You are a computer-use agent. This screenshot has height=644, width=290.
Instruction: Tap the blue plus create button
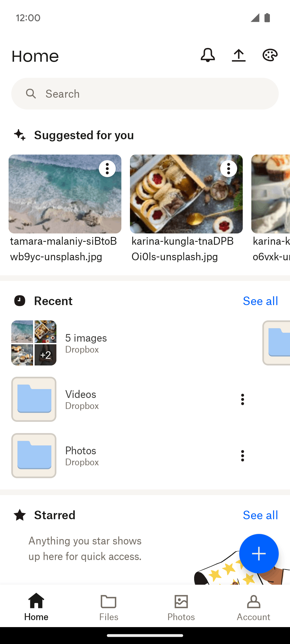tap(259, 554)
